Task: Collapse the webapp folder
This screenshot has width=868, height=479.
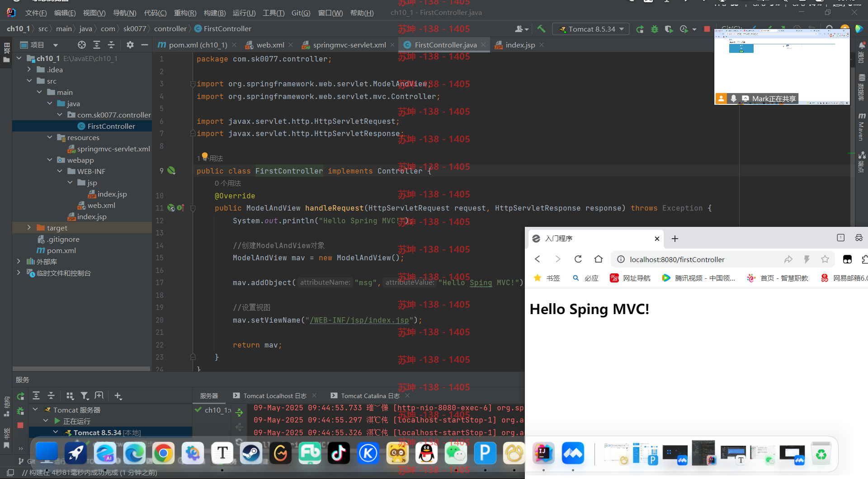Action: 50,160
